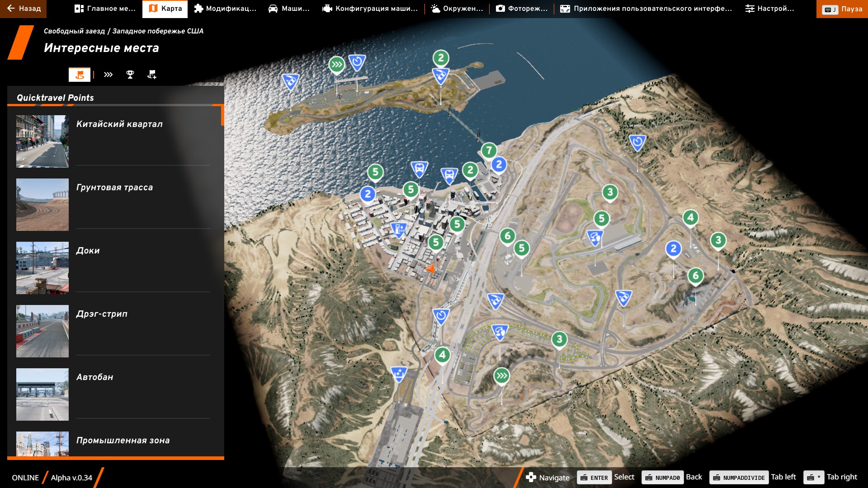Select green 3 marker at the far east edge
This screenshot has height=488, width=868.
click(718, 240)
